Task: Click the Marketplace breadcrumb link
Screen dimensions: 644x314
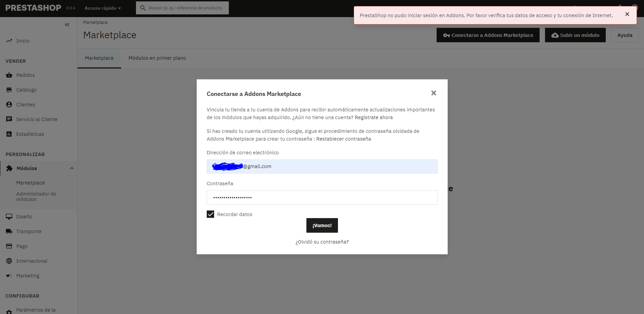Action: (95, 22)
